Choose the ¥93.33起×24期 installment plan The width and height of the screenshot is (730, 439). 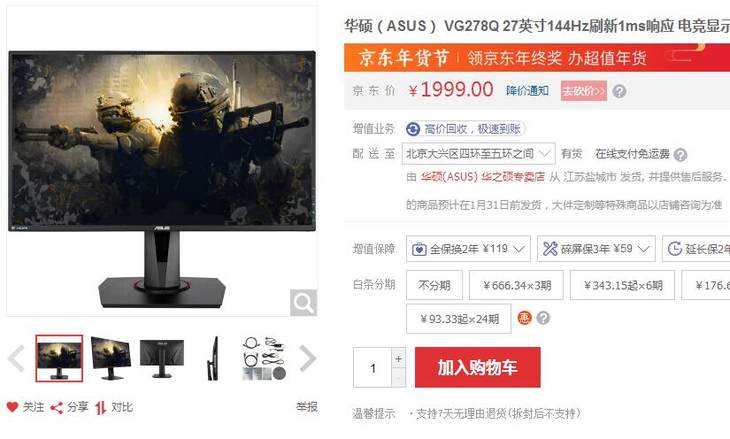459,319
